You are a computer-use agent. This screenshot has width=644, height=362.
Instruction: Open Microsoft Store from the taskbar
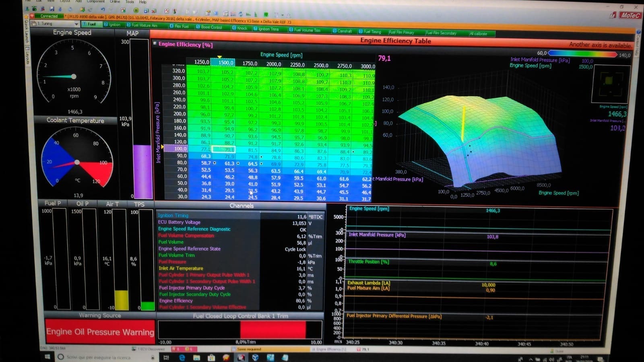[x=211, y=358]
